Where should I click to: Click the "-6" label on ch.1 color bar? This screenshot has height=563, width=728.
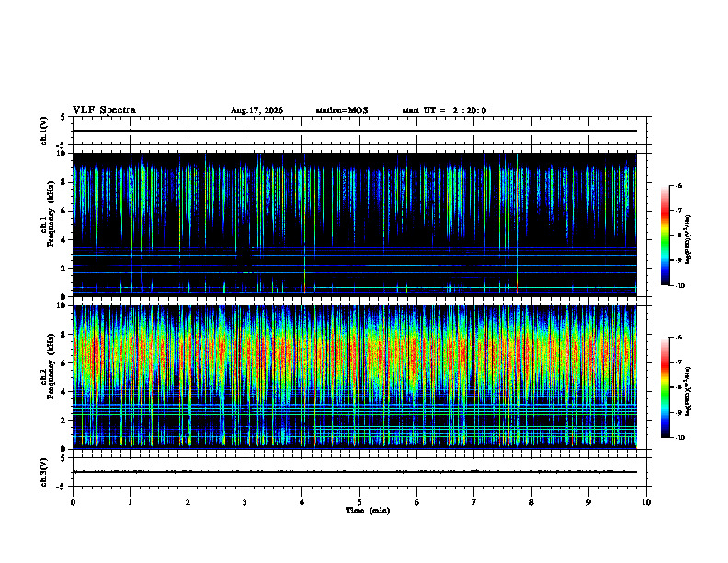pos(678,185)
